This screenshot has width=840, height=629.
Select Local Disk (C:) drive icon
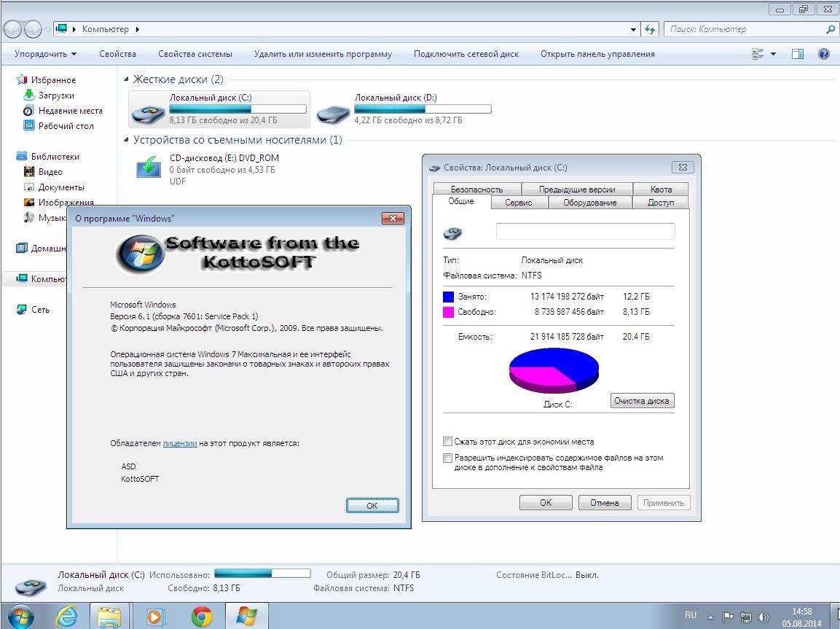(x=149, y=114)
